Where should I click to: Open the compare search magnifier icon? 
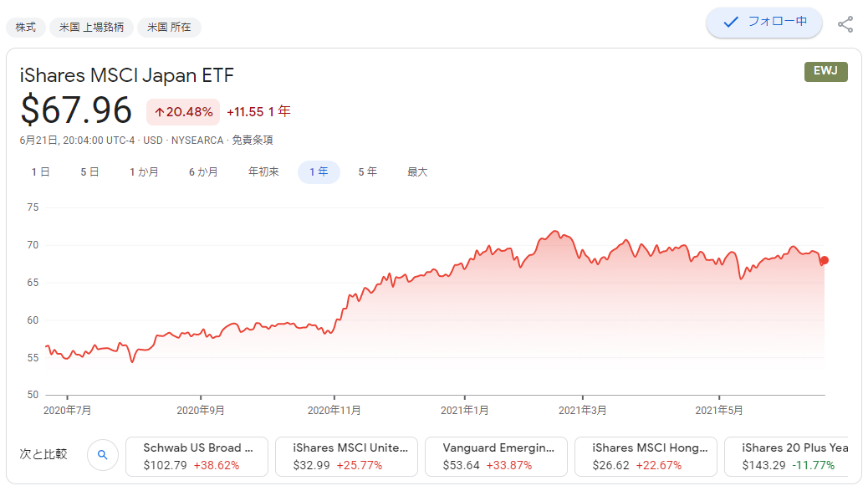tap(102, 455)
